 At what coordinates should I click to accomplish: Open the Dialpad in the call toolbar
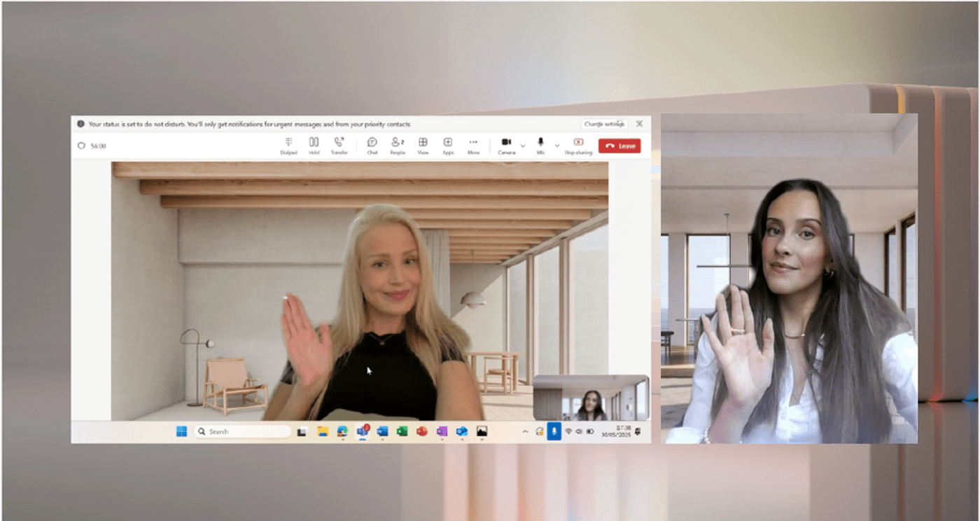[x=288, y=145]
